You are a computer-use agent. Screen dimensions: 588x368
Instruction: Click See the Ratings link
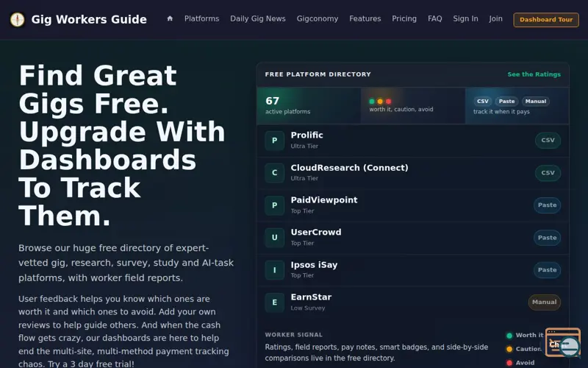click(x=534, y=74)
